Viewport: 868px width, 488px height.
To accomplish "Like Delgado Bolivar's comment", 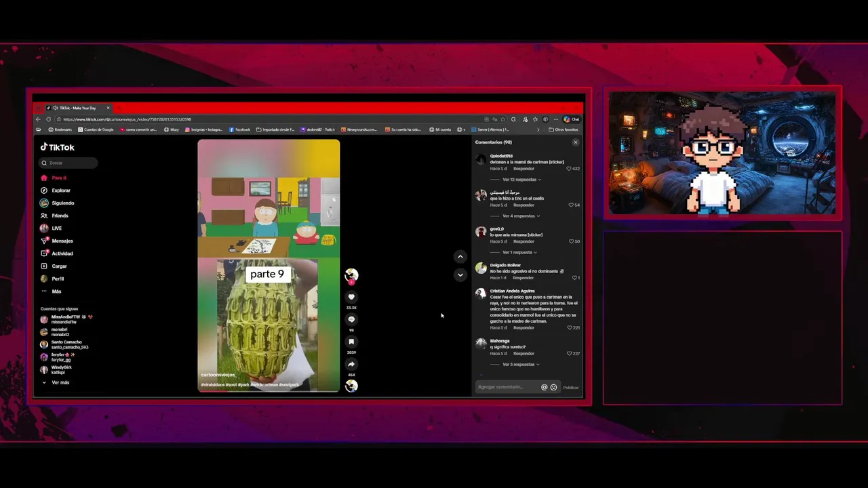I will (574, 278).
